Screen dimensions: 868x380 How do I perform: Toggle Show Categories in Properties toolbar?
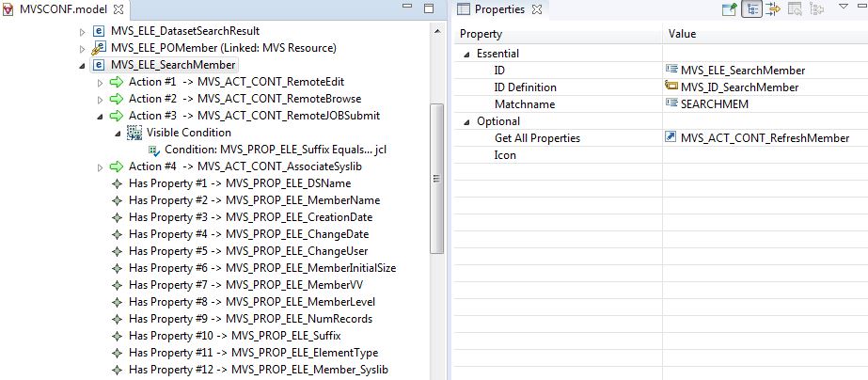[751, 8]
